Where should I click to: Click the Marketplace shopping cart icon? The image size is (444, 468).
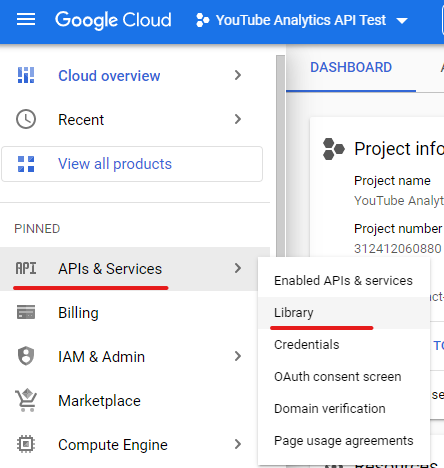point(26,400)
